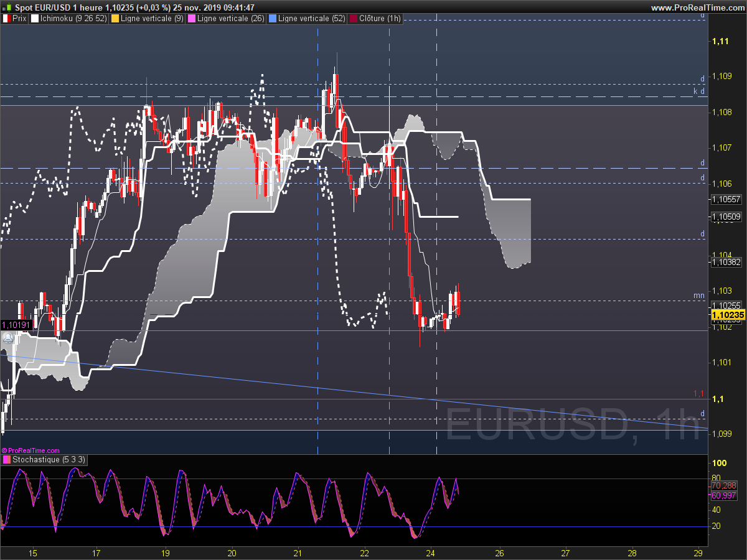Click date label 17 on the time axis

pyautogui.click(x=96, y=553)
